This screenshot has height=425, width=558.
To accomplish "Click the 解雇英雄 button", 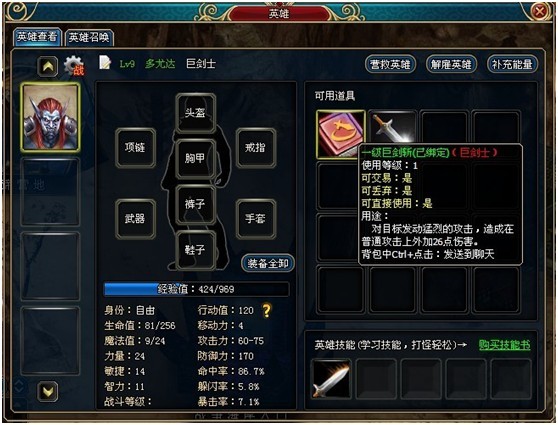I will [x=451, y=64].
